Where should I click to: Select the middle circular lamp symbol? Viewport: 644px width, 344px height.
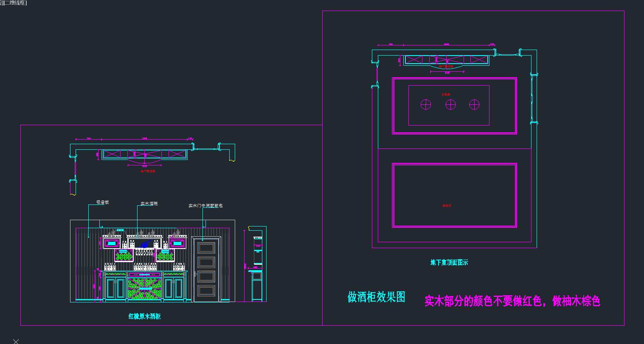coord(450,104)
